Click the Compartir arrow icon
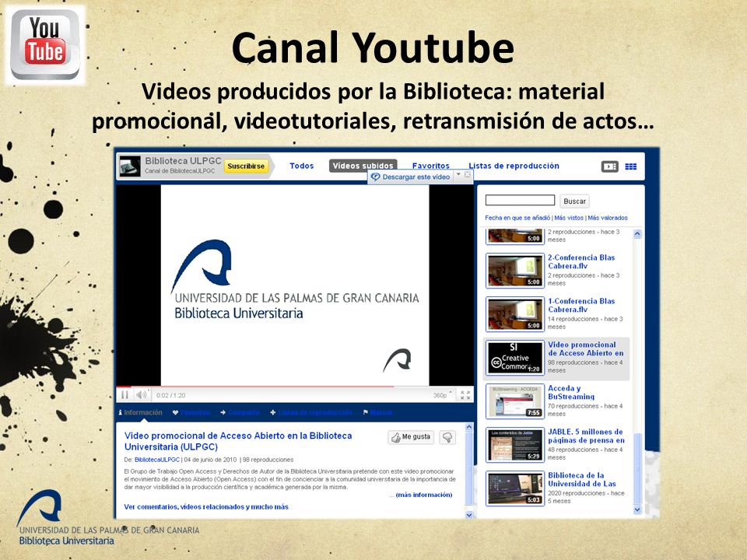Viewport: 747px width, 560px height. (223, 412)
